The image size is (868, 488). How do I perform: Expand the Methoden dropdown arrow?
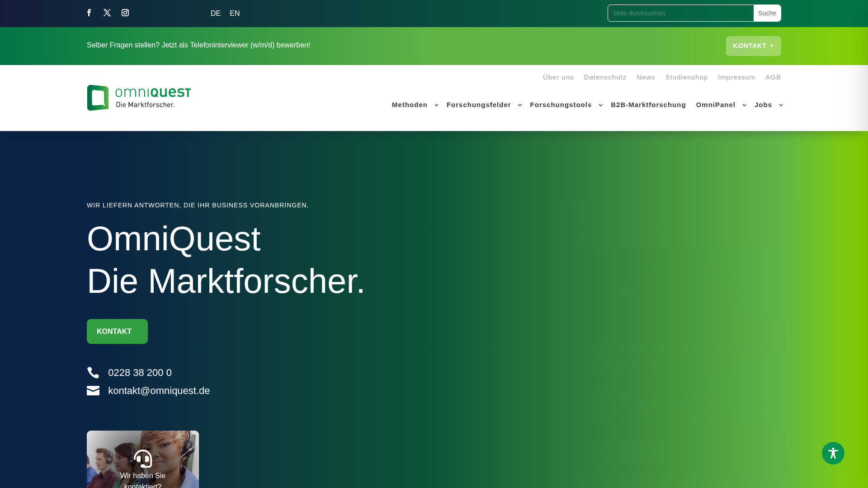[436, 105]
